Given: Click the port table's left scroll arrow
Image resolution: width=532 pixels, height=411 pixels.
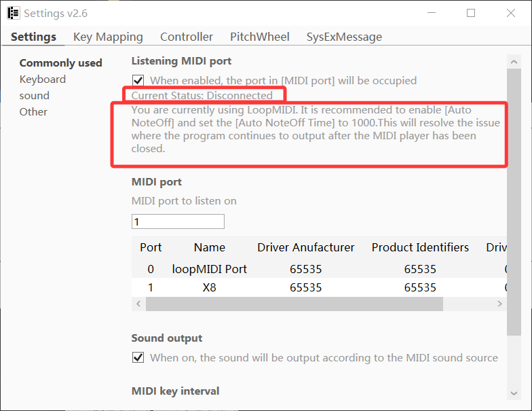Looking at the screenshot, I should (x=138, y=304).
